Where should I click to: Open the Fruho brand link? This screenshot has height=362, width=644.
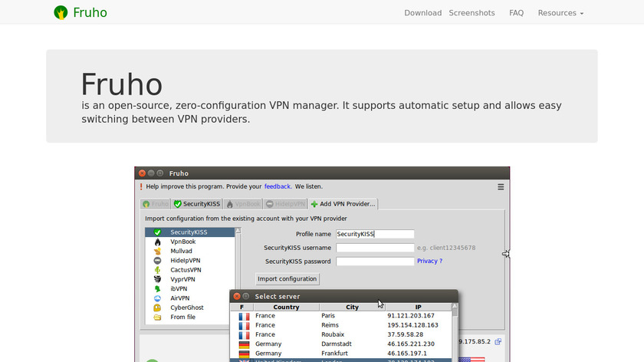[x=80, y=12]
